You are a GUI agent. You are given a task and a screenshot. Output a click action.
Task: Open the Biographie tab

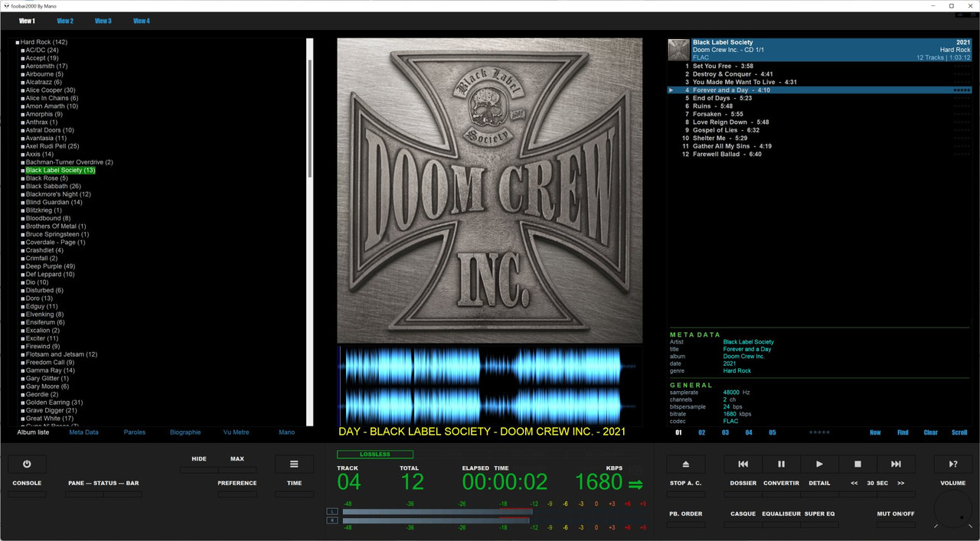[185, 432]
